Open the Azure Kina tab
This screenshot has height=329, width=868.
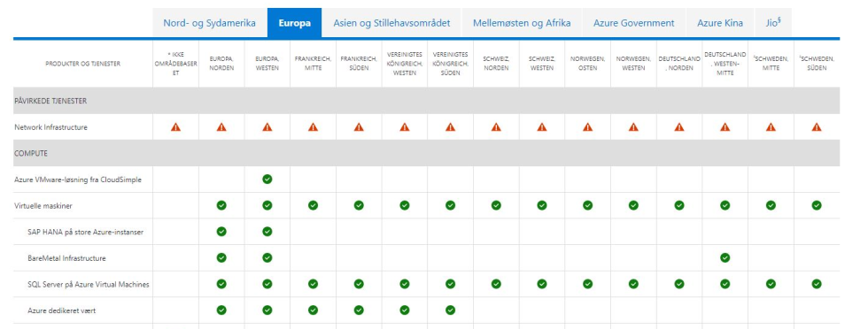(719, 23)
